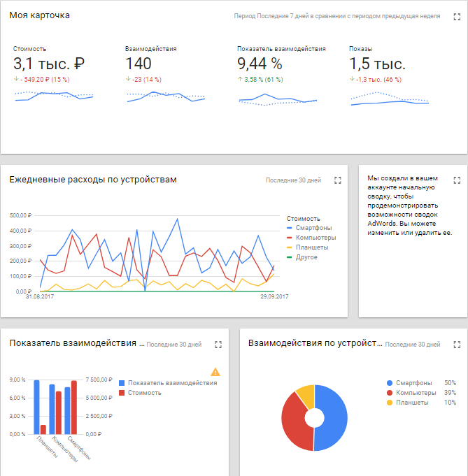Click the blue Смартфоны interaction rate bar

pyautogui.click(x=67, y=411)
